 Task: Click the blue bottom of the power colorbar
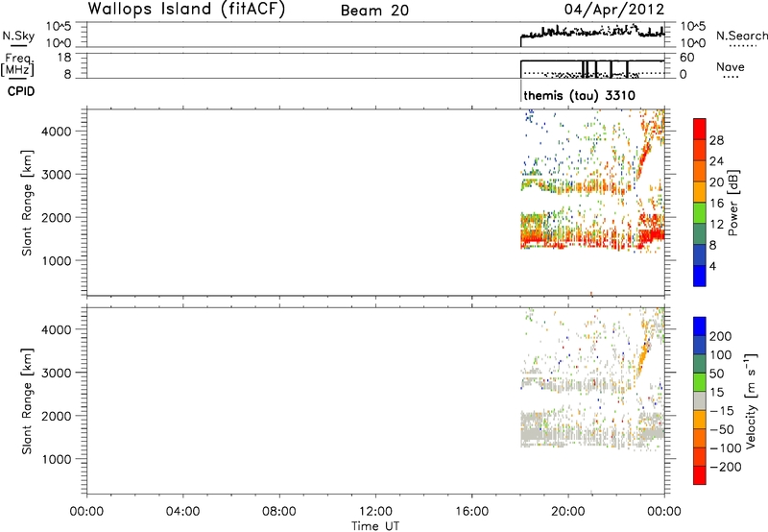click(x=700, y=276)
